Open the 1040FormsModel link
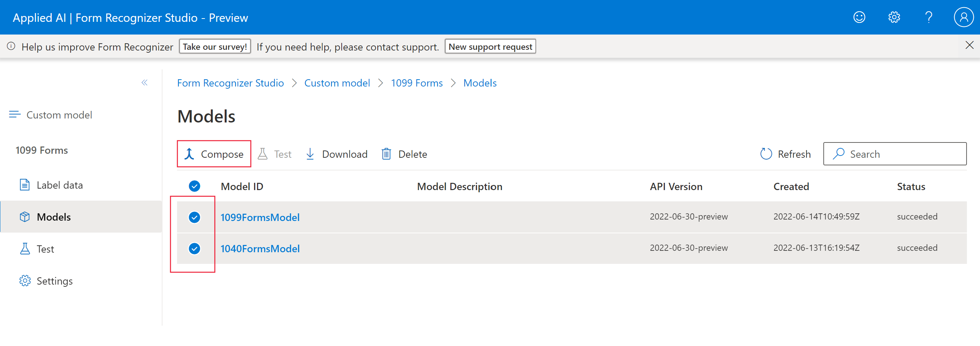The height and width of the screenshot is (346, 980). click(x=260, y=248)
